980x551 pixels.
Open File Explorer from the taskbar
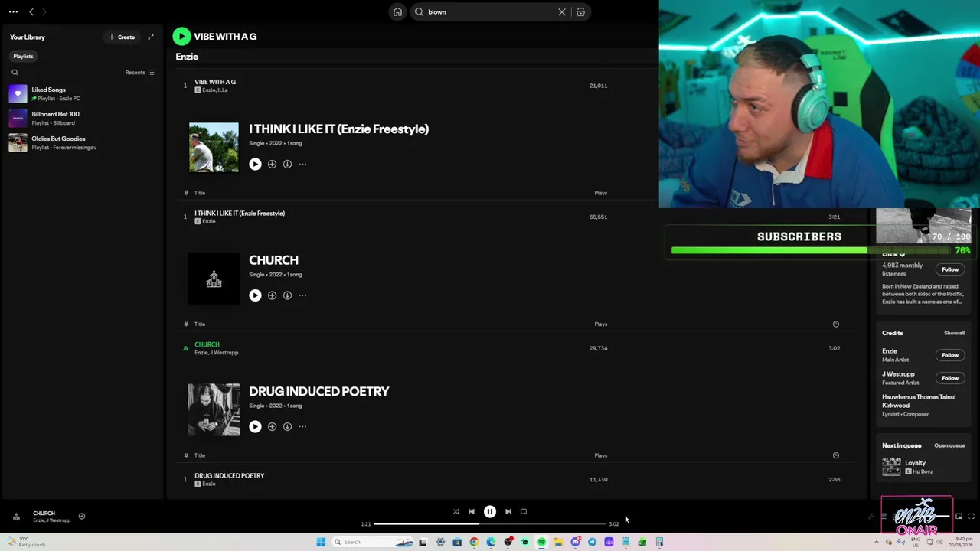tap(558, 543)
